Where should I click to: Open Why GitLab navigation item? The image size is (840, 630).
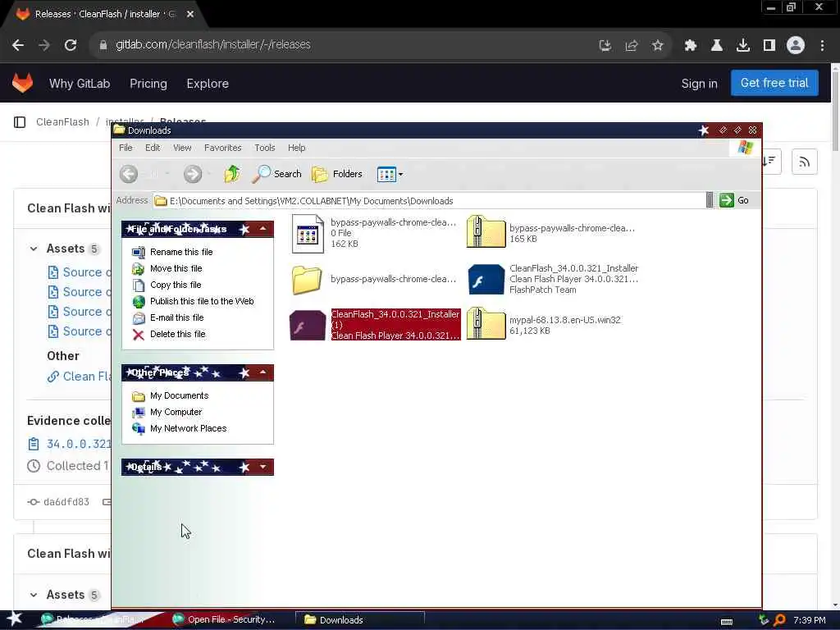coord(80,84)
